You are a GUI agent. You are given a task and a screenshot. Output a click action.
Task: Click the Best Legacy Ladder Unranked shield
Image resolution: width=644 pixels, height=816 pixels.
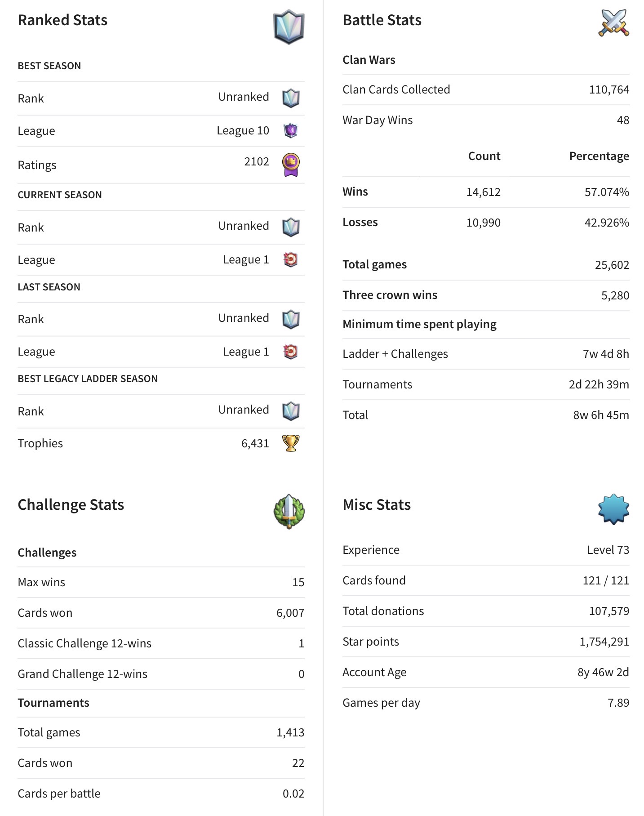coord(291,411)
